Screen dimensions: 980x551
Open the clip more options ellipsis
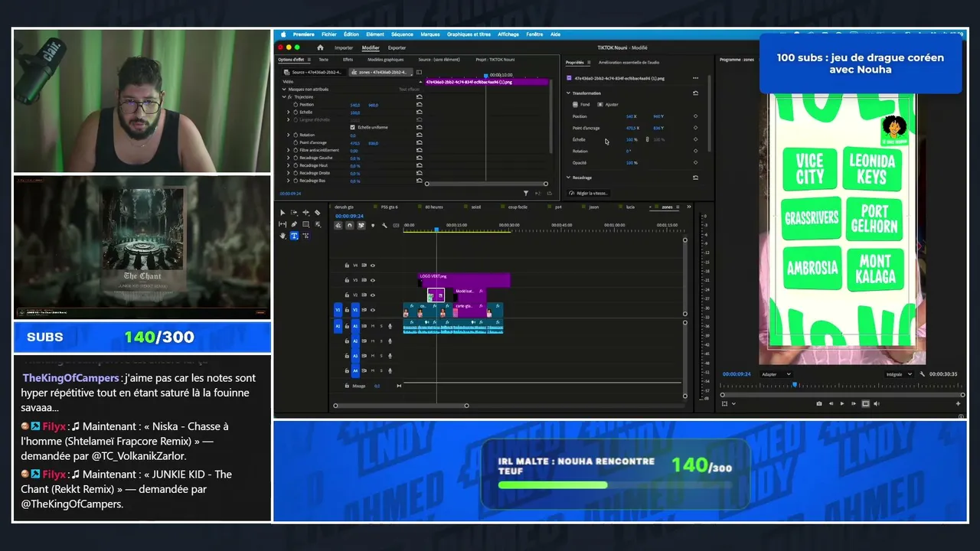point(695,78)
